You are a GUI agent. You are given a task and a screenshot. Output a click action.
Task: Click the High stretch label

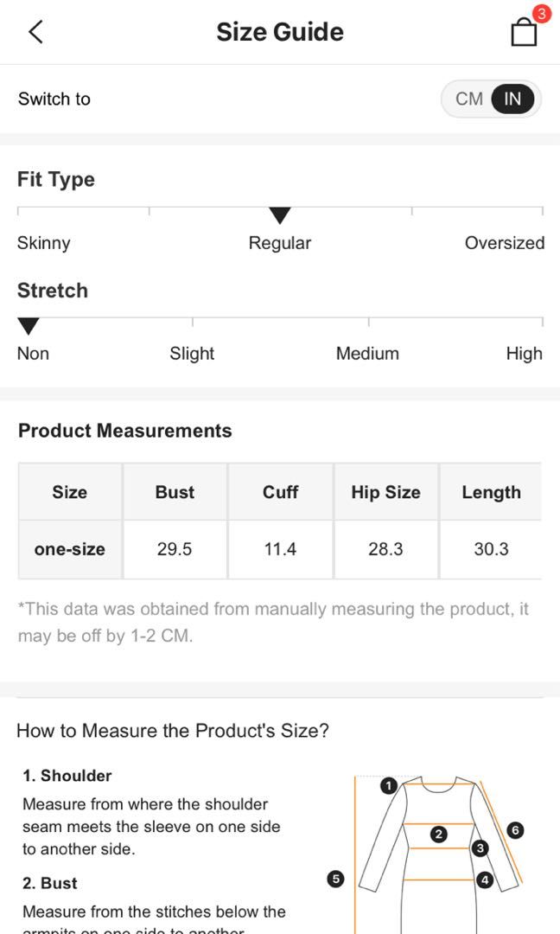click(525, 354)
